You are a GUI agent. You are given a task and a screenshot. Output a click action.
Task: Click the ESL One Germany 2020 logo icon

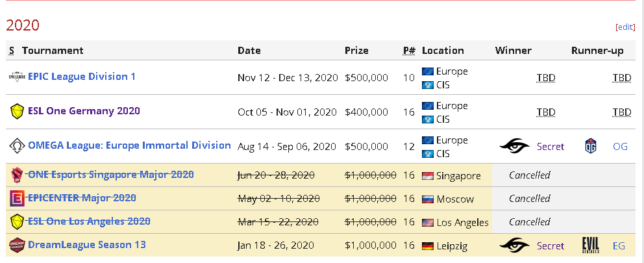click(16, 111)
